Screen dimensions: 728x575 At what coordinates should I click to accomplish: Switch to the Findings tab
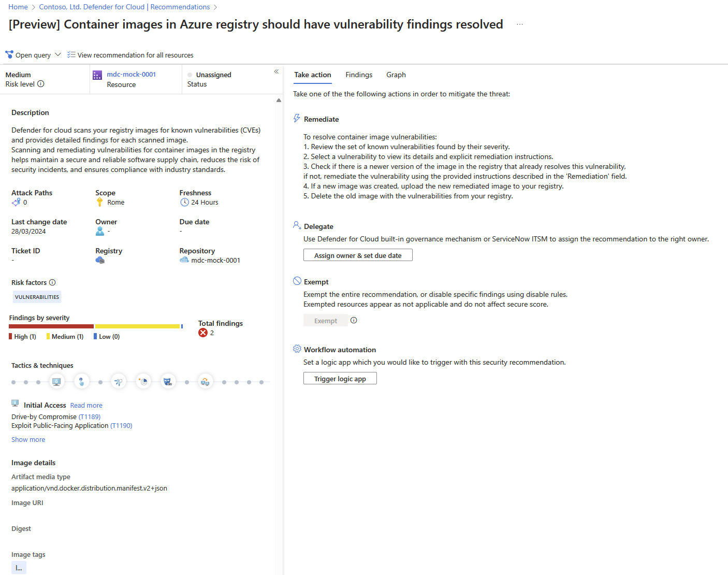click(359, 75)
